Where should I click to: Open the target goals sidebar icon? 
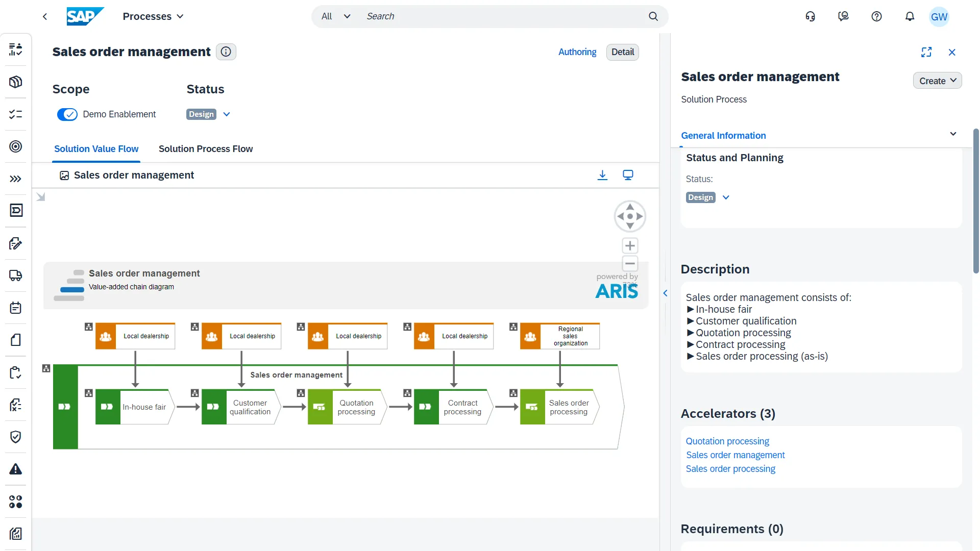[16, 146]
